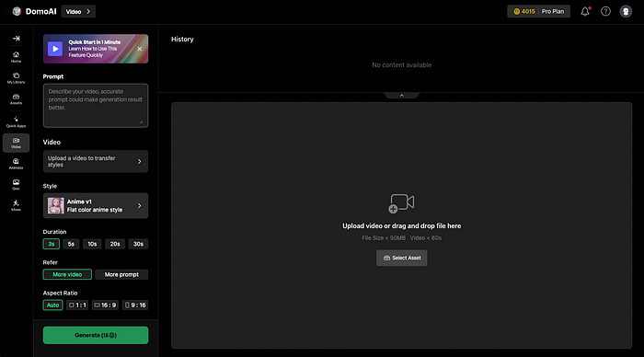The height and width of the screenshot is (357, 644).
Task: Click Upload video or drag and drop text
Action: pos(402,226)
